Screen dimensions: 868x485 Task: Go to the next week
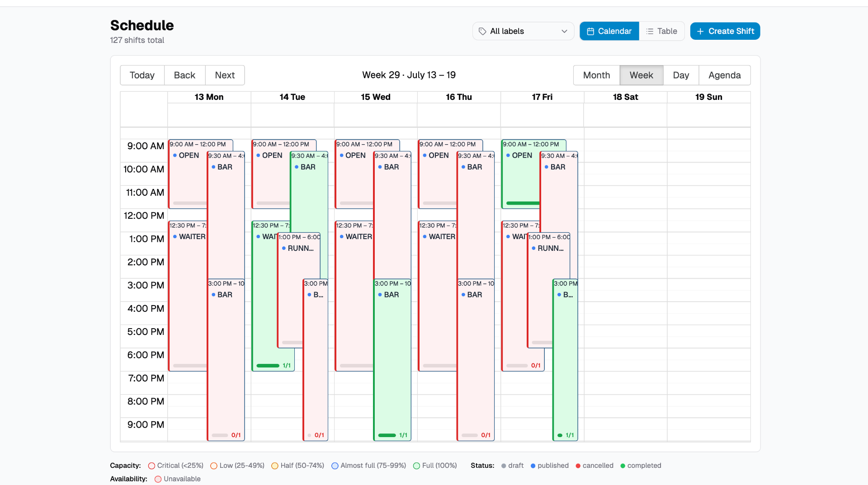(225, 75)
